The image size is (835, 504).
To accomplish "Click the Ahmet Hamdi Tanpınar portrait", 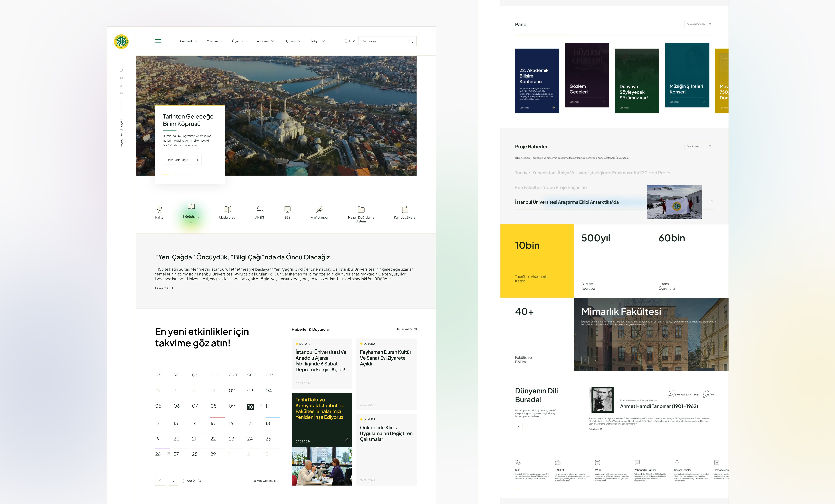I will (603, 400).
